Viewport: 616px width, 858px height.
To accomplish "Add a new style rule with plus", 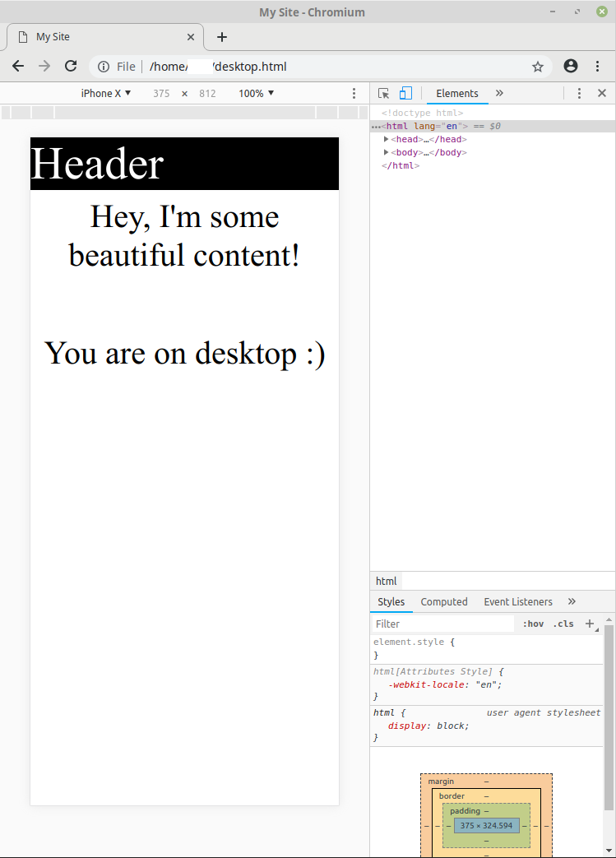I will tap(590, 624).
